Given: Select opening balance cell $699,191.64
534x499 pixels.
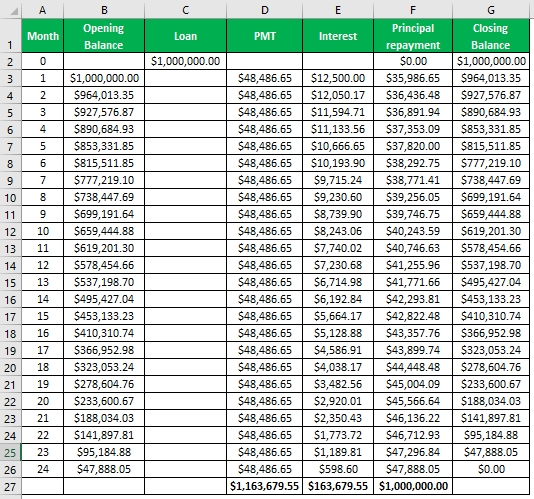Looking at the screenshot, I should [104, 214].
